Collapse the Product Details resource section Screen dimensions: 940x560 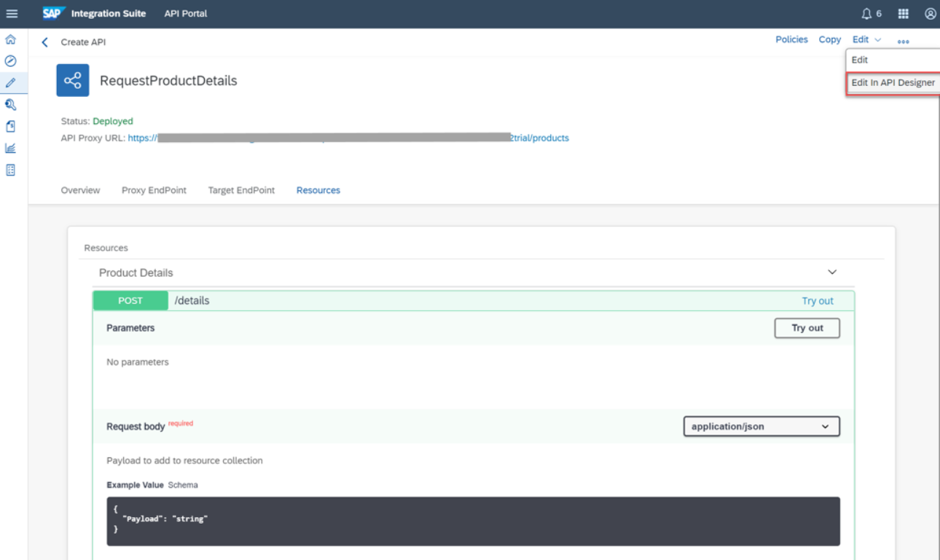(831, 272)
